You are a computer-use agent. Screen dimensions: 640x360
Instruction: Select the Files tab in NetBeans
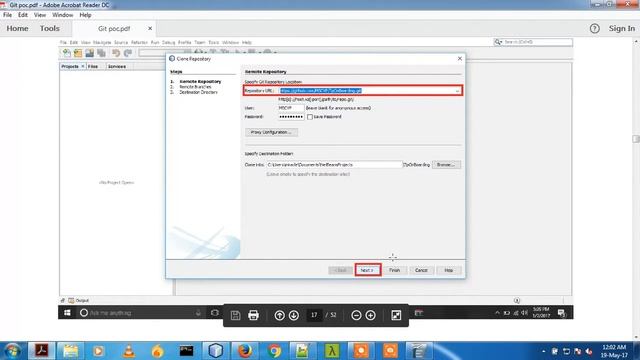click(93, 66)
